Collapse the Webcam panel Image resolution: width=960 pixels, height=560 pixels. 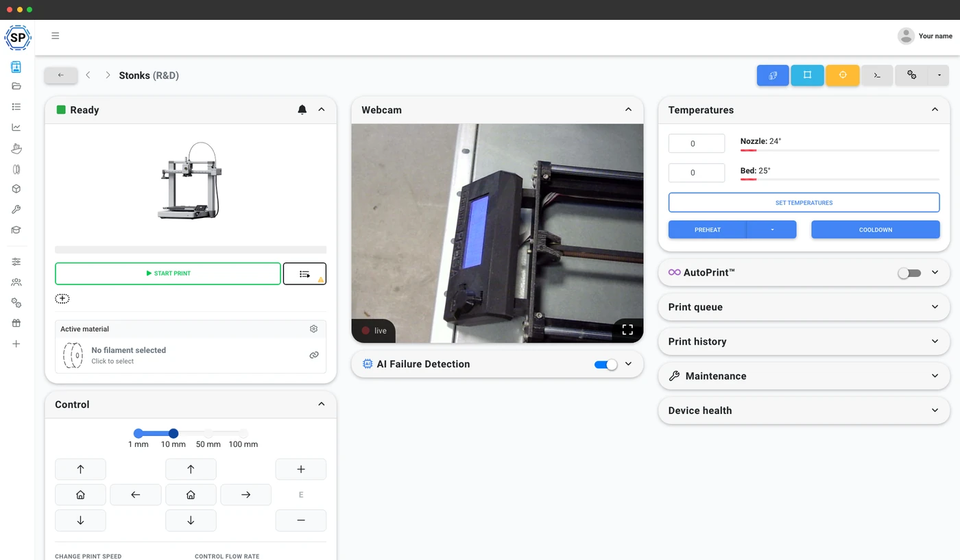pos(628,110)
